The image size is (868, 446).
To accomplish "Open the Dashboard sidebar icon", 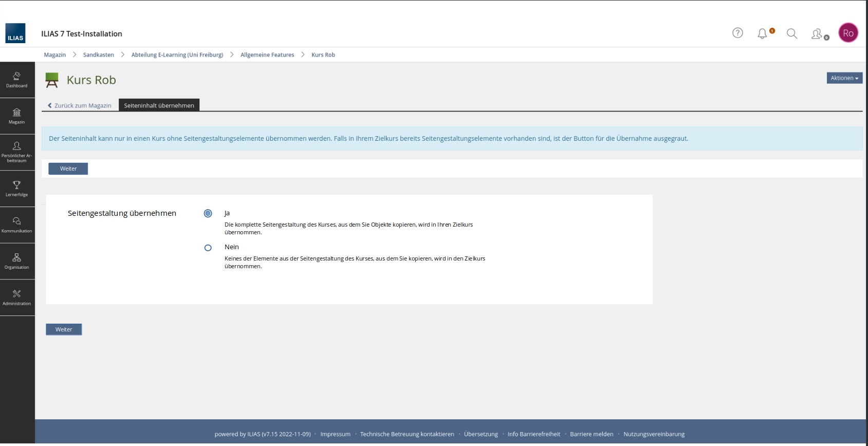I will 17,80.
